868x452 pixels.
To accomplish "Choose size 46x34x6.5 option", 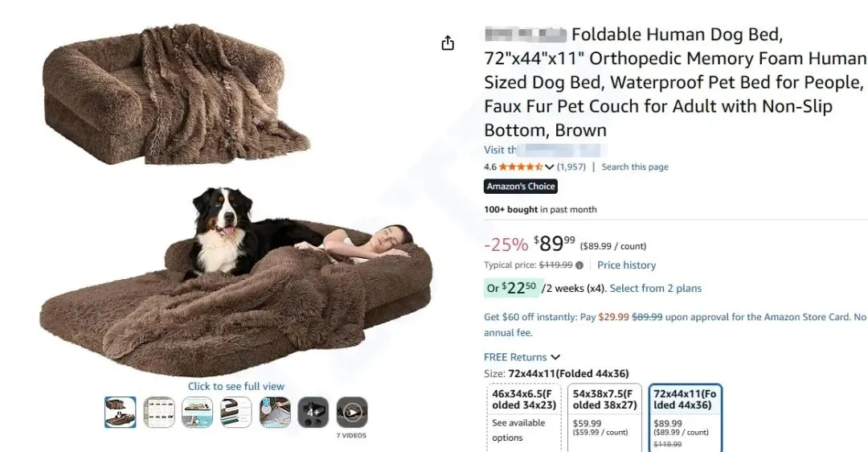I will click(524, 417).
